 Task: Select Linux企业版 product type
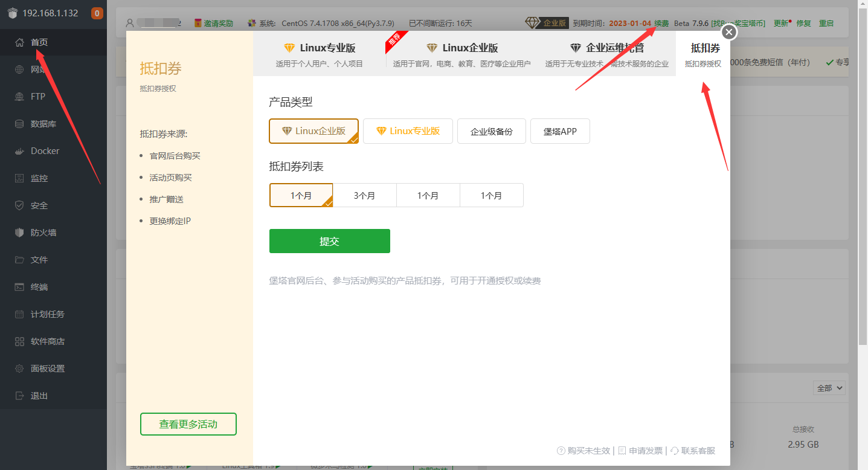click(313, 131)
